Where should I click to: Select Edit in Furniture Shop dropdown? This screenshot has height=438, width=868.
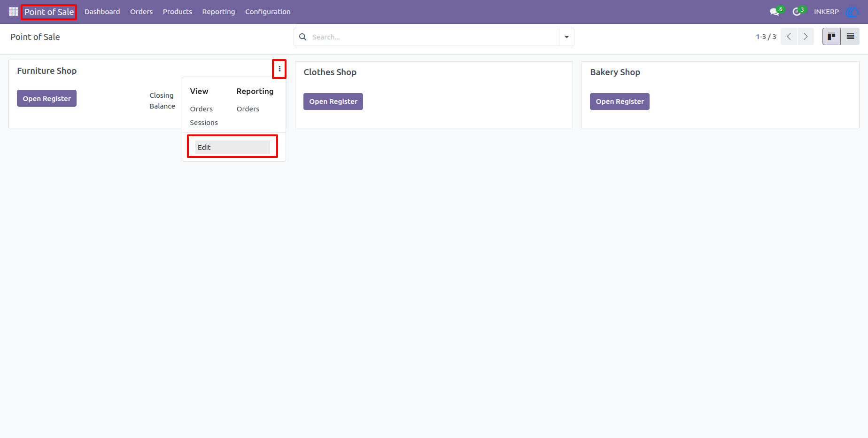[232, 147]
